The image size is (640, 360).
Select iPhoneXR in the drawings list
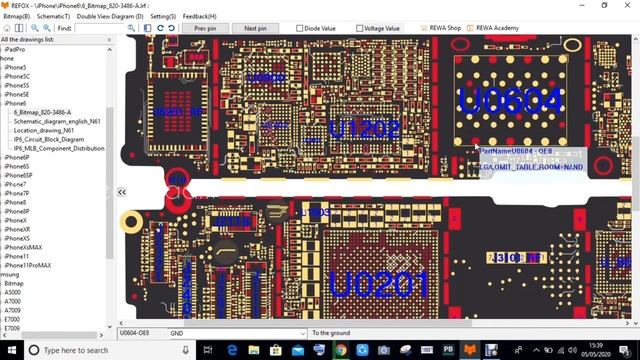point(17,229)
